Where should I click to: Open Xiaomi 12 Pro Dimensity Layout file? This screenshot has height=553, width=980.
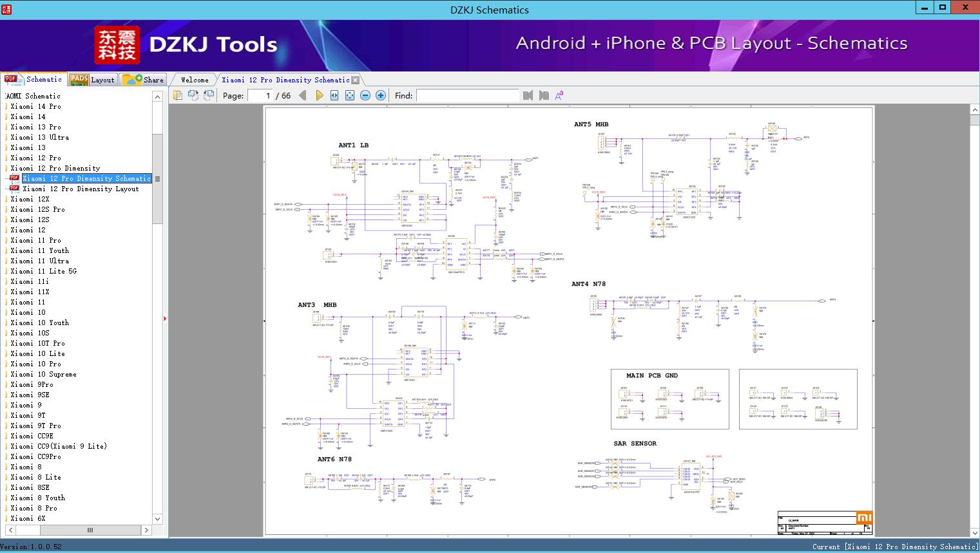[81, 189]
